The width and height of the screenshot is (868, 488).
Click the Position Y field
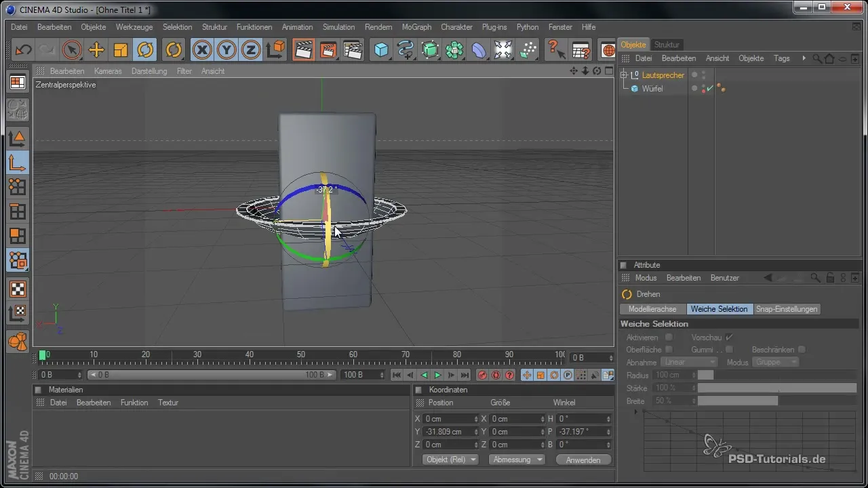click(x=452, y=432)
